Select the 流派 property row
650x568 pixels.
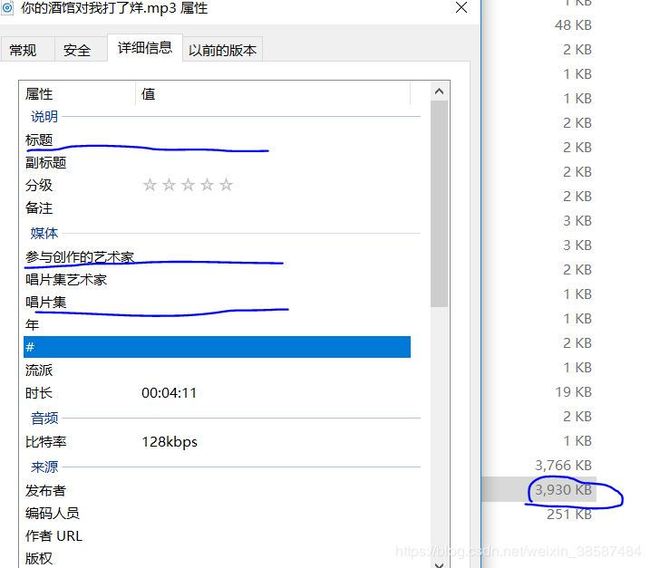point(217,370)
